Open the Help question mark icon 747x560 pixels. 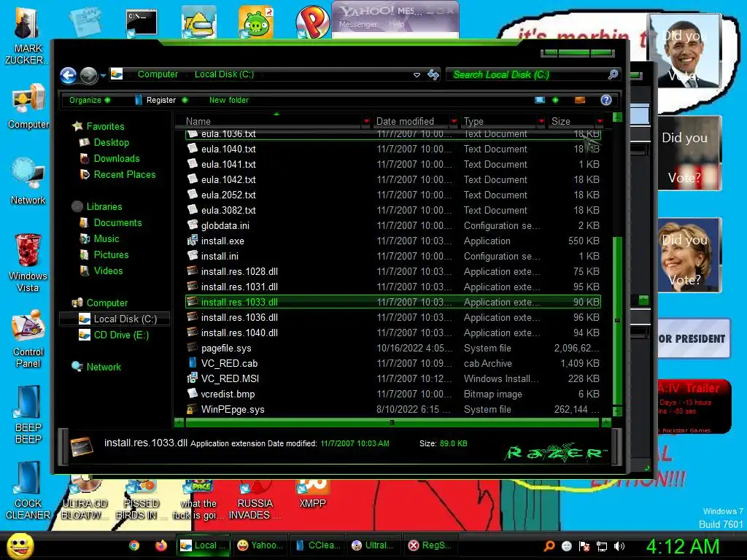pyautogui.click(x=606, y=100)
